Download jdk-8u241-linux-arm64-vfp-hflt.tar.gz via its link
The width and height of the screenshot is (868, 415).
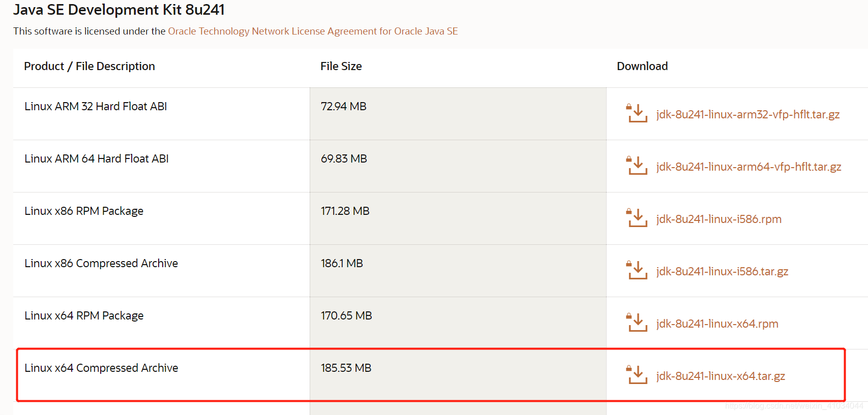tap(749, 167)
